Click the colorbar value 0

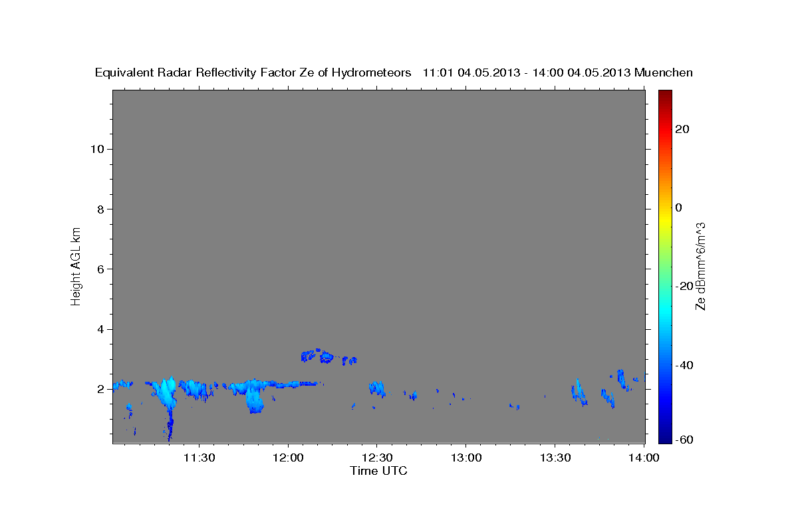[x=678, y=207]
